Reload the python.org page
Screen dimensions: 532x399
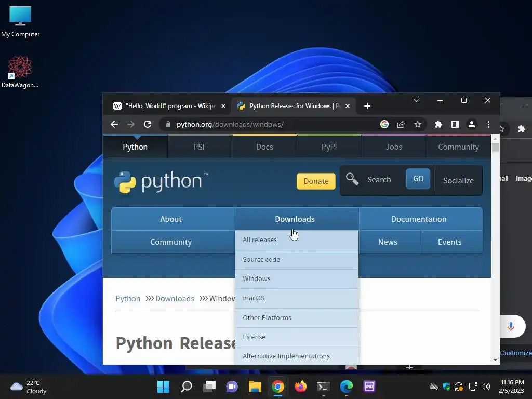(148, 125)
